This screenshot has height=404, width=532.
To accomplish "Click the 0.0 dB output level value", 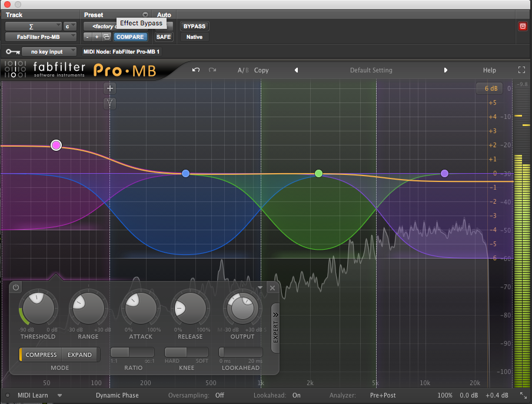I will [x=468, y=395].
